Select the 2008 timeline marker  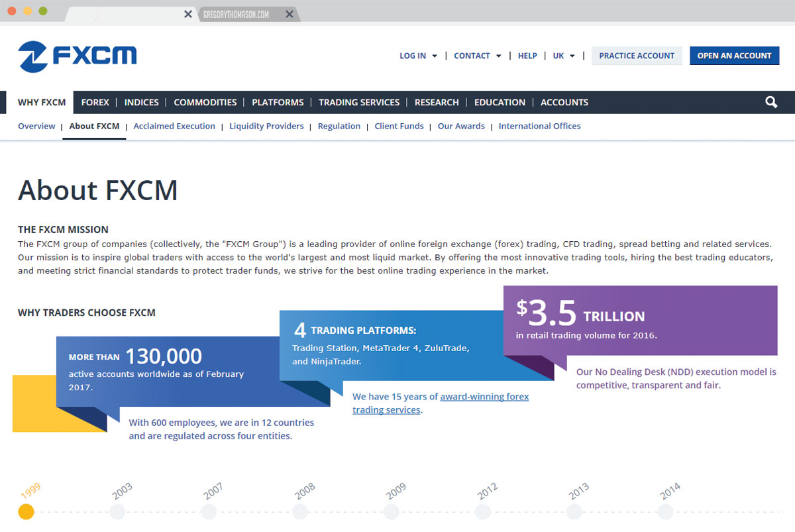(x=300, y=511)
